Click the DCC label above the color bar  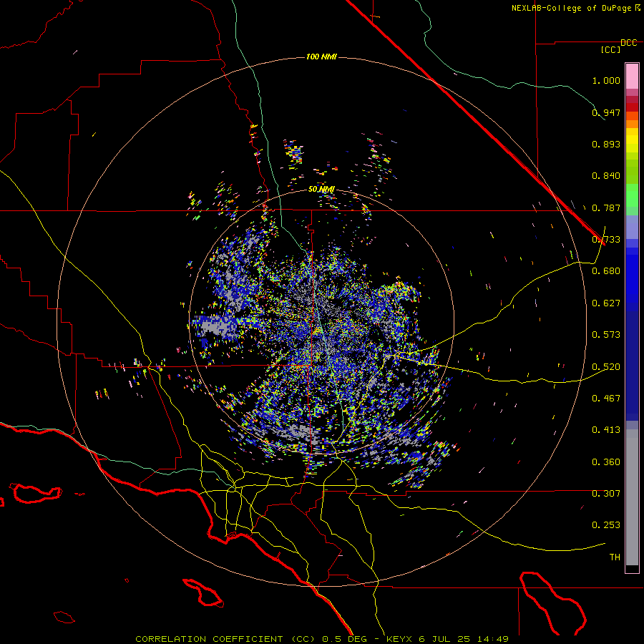coord(629,43)
